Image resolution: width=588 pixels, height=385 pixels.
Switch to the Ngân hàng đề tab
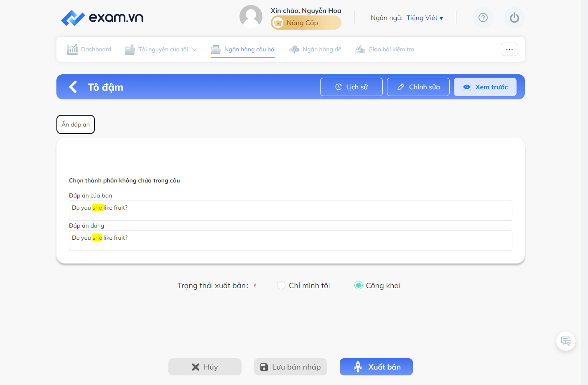pos(315,49)
